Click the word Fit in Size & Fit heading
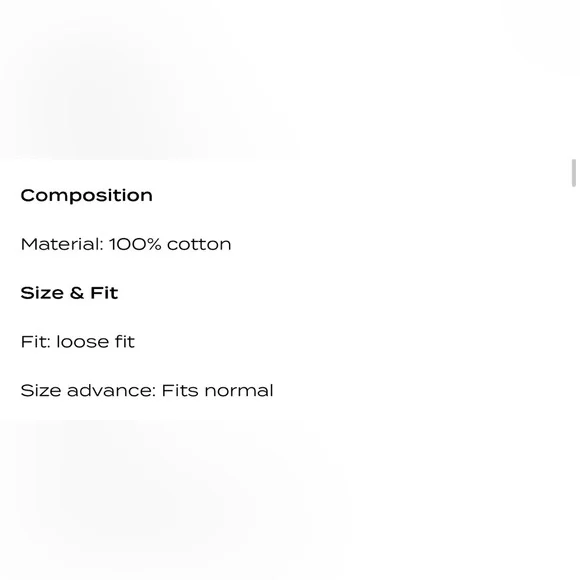580x580 pixels. pos(104,293)
